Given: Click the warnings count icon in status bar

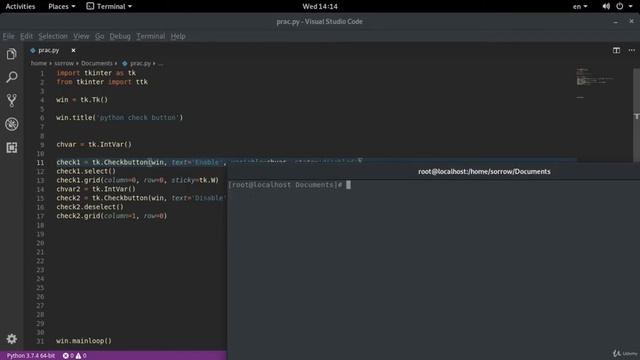Looking at the screenshot, I should 78,356.
